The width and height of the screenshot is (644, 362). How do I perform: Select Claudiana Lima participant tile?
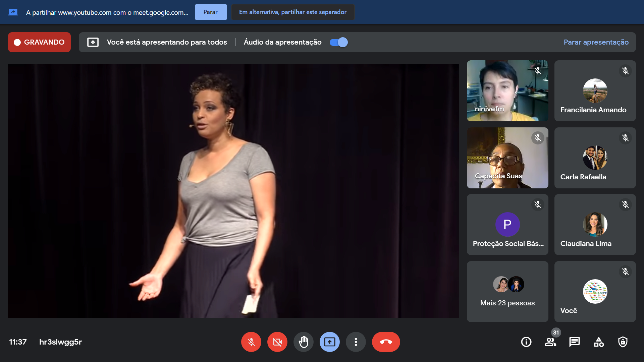tap(595, 225)
